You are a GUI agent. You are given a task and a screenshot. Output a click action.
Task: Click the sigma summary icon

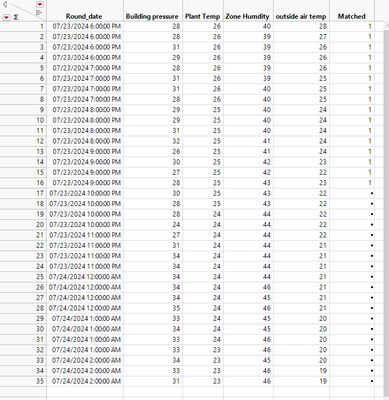tap(16, 17)
